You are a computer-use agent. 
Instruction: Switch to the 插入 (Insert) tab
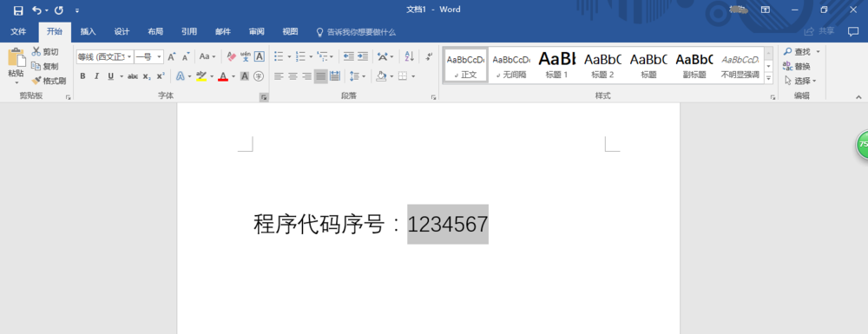click(x=88, y=31)
